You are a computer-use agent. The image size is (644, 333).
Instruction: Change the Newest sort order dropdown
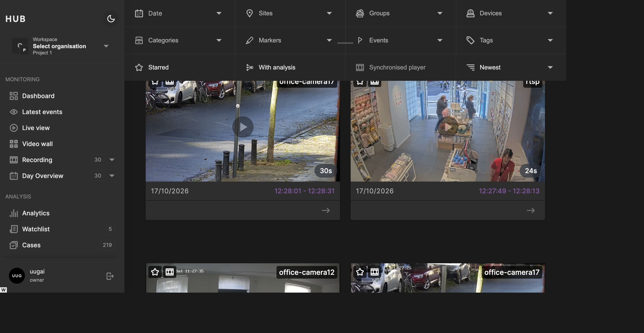tap(511, 67)
